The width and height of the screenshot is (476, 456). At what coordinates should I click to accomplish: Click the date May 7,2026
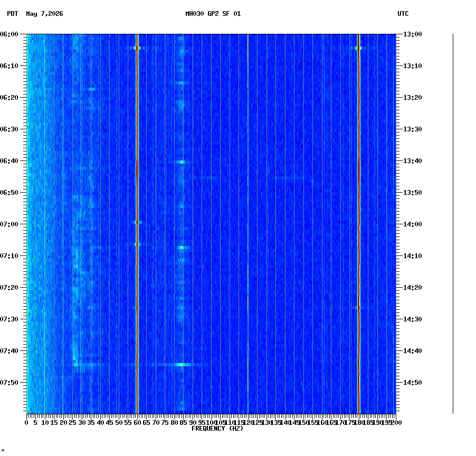[x=44, y=14]
